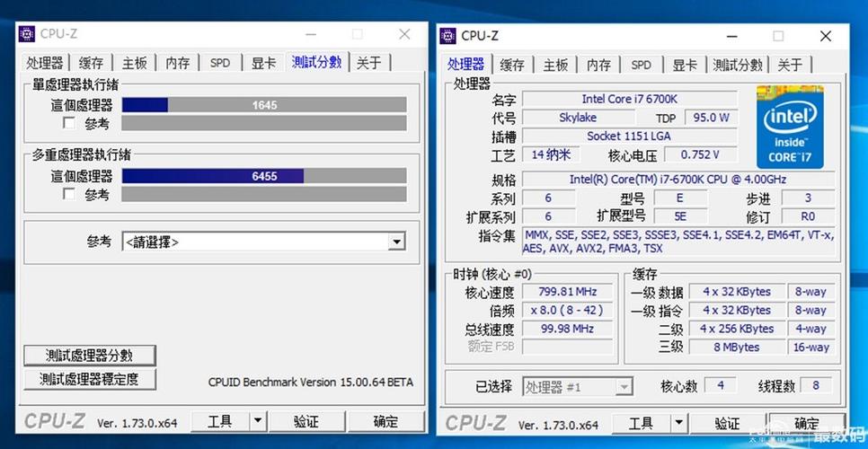Click 16-way L3 associativity value
Image resolution: width=868 pixels, height=449 pixels.
811,348
